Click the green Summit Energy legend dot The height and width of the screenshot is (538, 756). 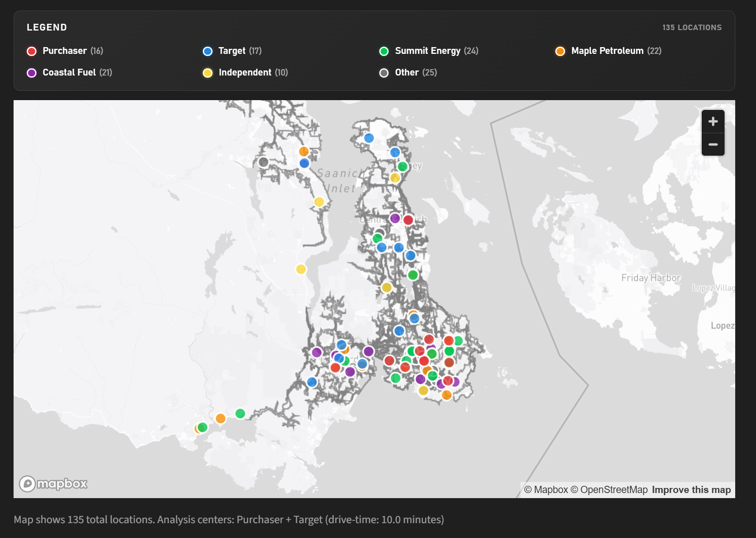pyautogui.click(x=384, y=51)
